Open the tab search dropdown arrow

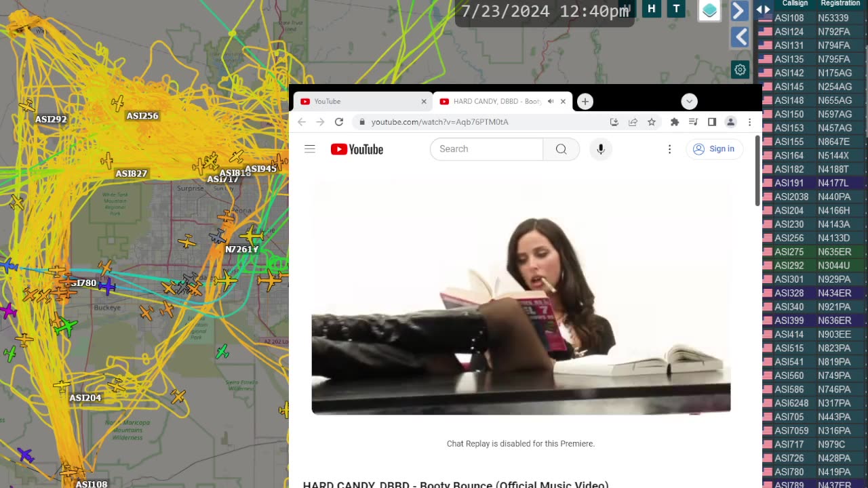click(x=689, y=102)
